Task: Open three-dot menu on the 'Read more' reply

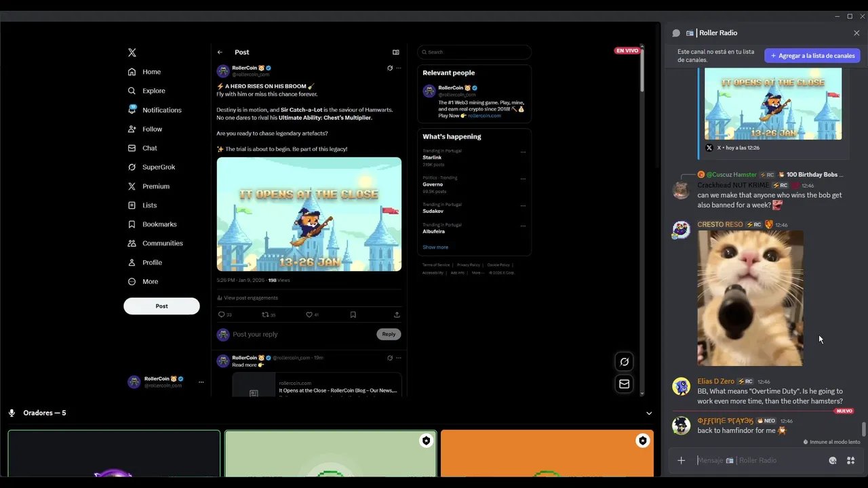Action: (399, 358)
